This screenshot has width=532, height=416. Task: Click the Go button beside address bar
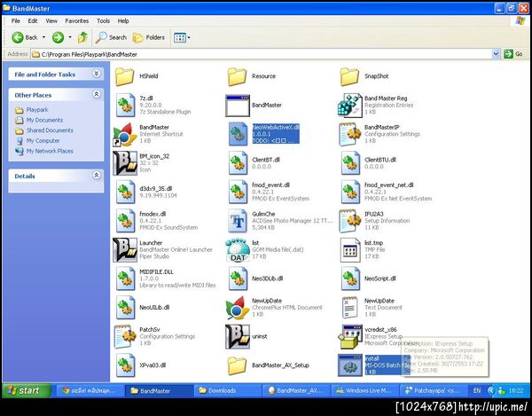tap(513, 54)
